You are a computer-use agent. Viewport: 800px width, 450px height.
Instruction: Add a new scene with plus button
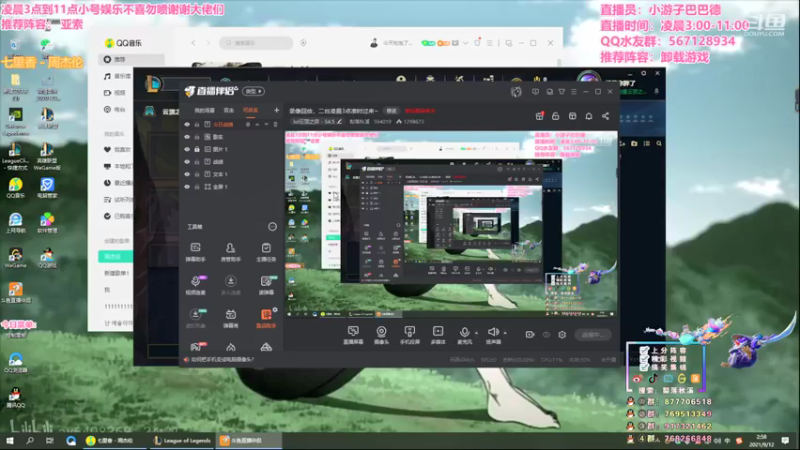tap(276, 110)
